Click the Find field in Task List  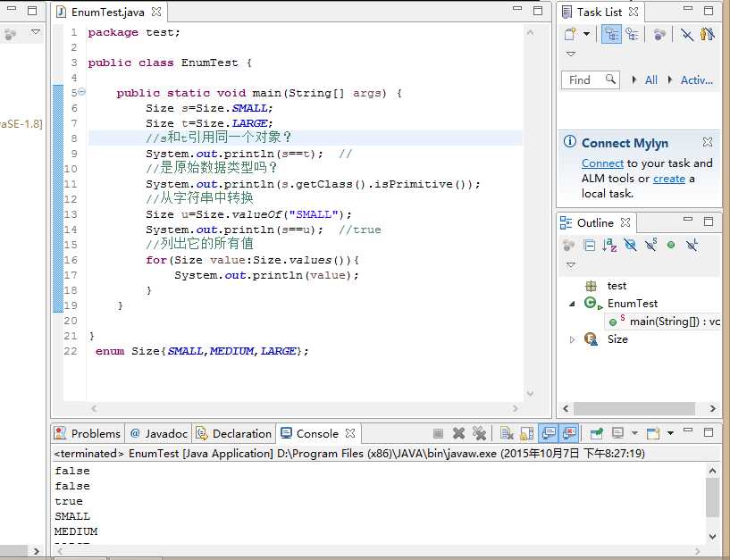click(x=591, y=80)
